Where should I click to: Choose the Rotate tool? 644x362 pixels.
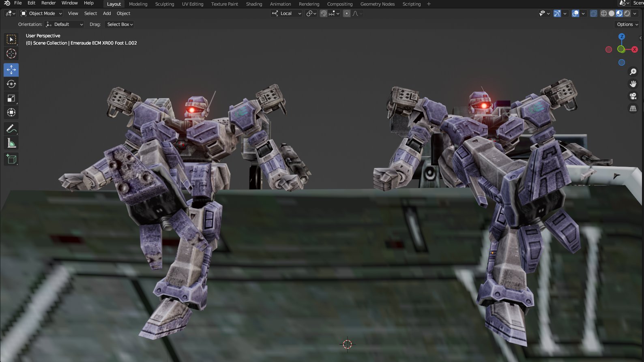pos(11,84)
